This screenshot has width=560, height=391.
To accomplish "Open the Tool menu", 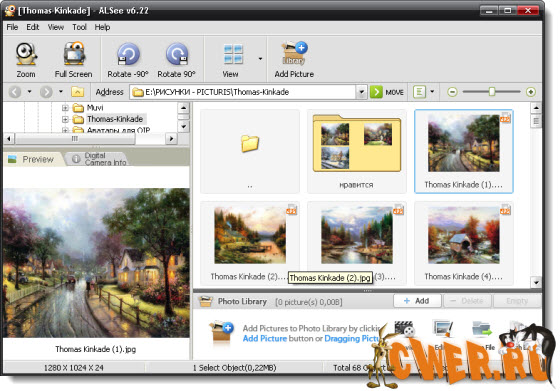I will click(79, 27).
